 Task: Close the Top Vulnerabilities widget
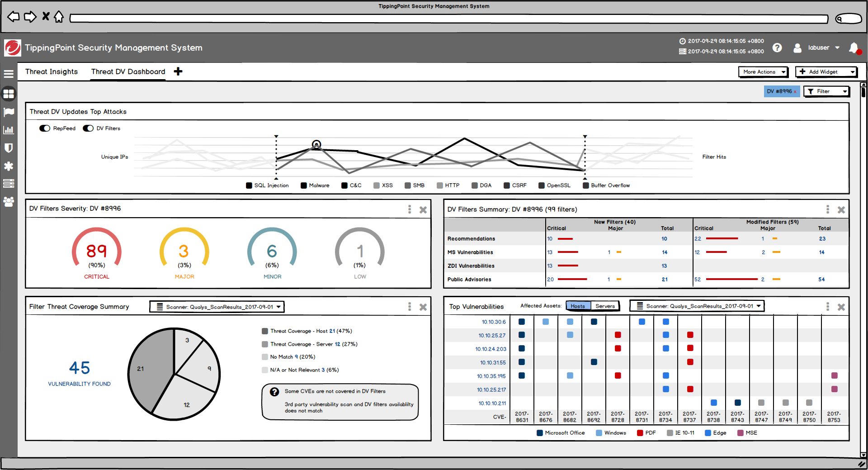pos(841,307)
